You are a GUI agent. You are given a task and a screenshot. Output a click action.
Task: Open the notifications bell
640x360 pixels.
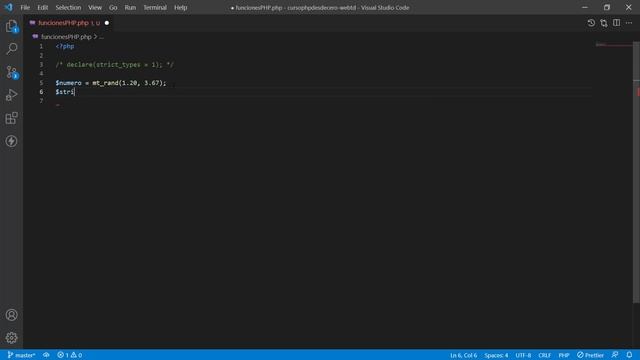pos(629,355)
